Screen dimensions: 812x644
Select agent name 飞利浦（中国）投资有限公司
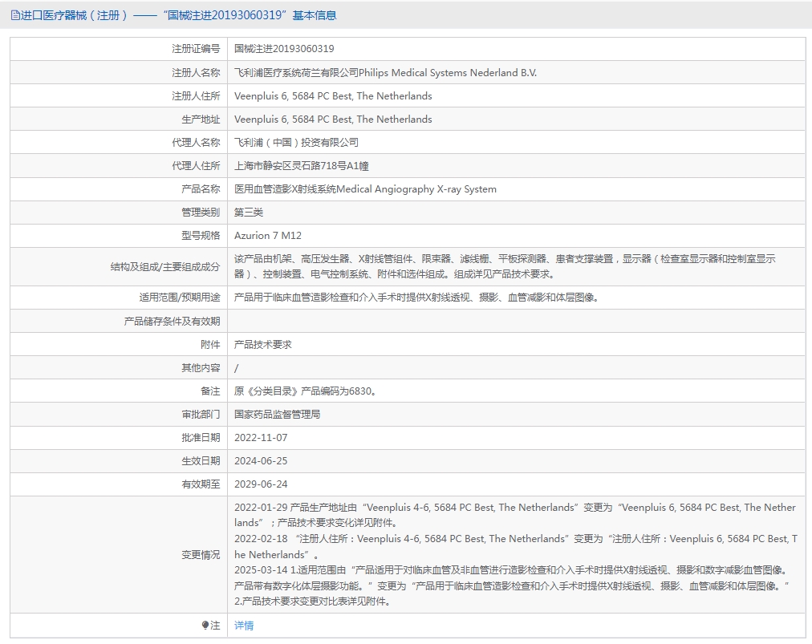pyautogui.click(x=296, y=143)
